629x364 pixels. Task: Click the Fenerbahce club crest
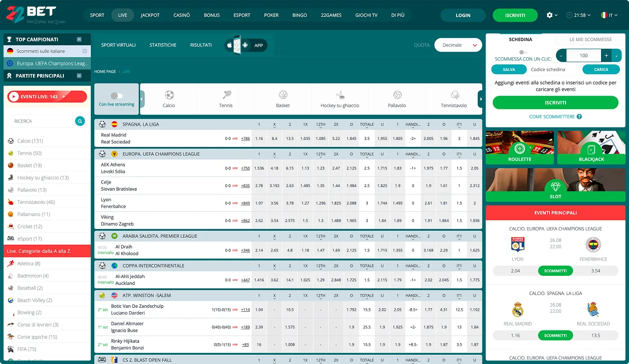point(593,244)
